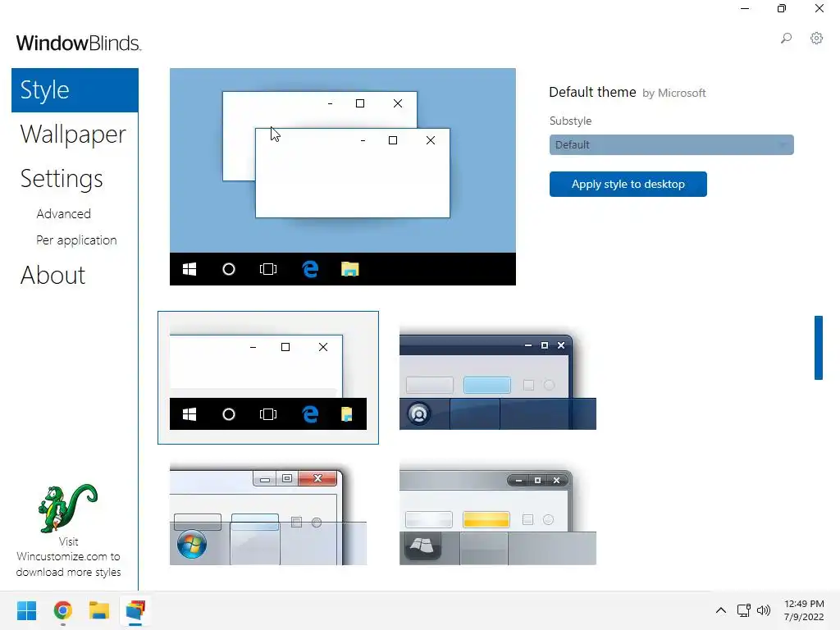Open the taskbar clock and date
The height and width of the screenshot is (630, 840).
[804, 610]
